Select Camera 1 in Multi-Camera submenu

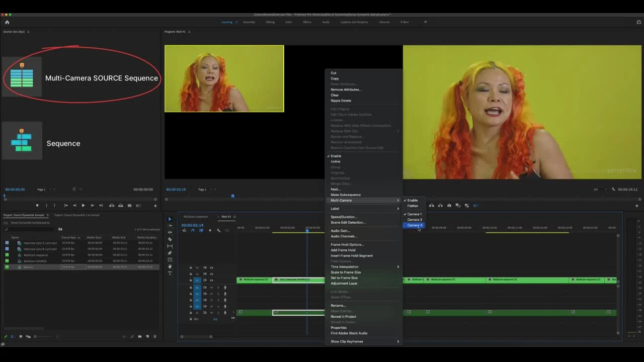tap(415, 214)
